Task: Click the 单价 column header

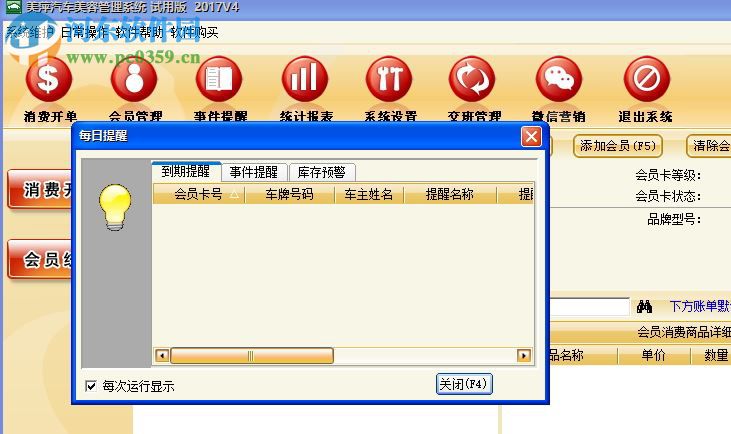Action: coord(653,355)
